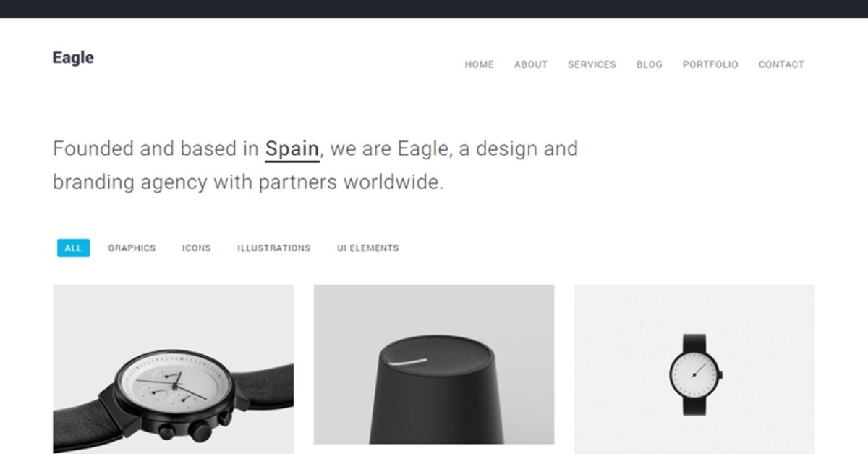Filter portfolio by Icons

pyautogui.click(x=197, y=248)
